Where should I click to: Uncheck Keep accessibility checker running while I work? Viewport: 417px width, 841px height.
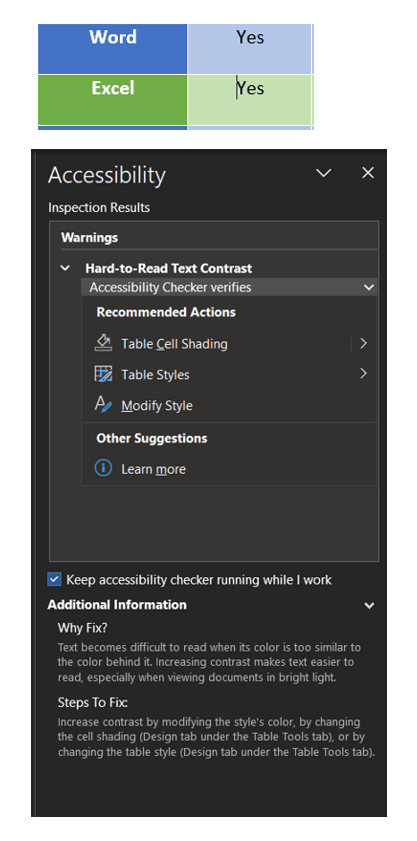tap(54, 579)
